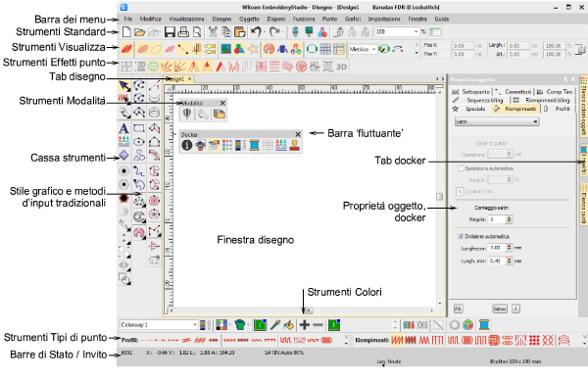
Task: Select the arrow Select Object tool
Action: (x=124, y=86)
